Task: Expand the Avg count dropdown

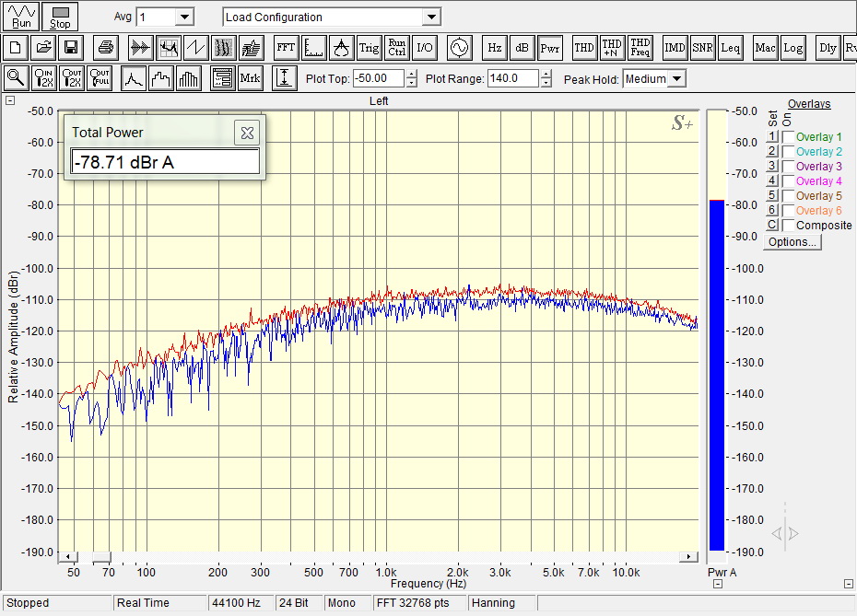Action: point(183,17)
